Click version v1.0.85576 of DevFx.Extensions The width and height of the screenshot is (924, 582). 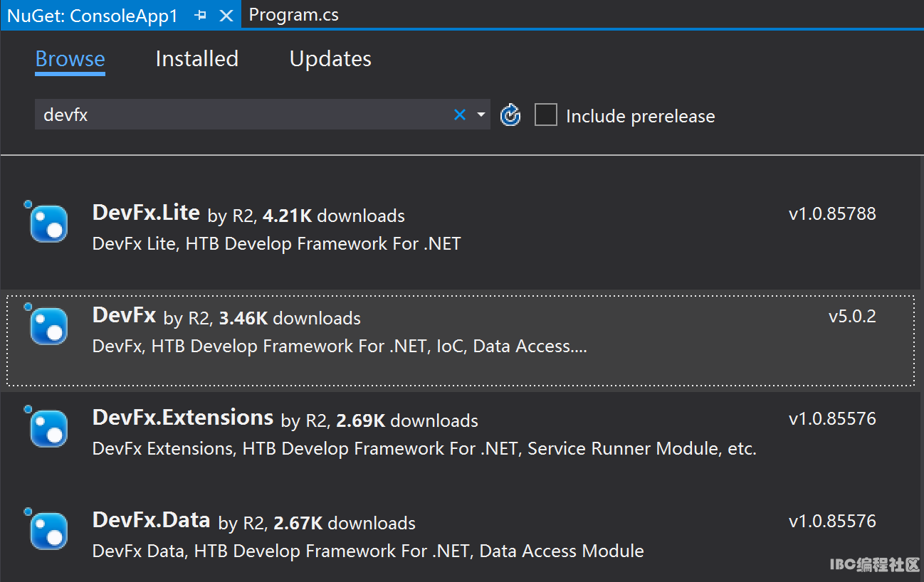(832, 419)
